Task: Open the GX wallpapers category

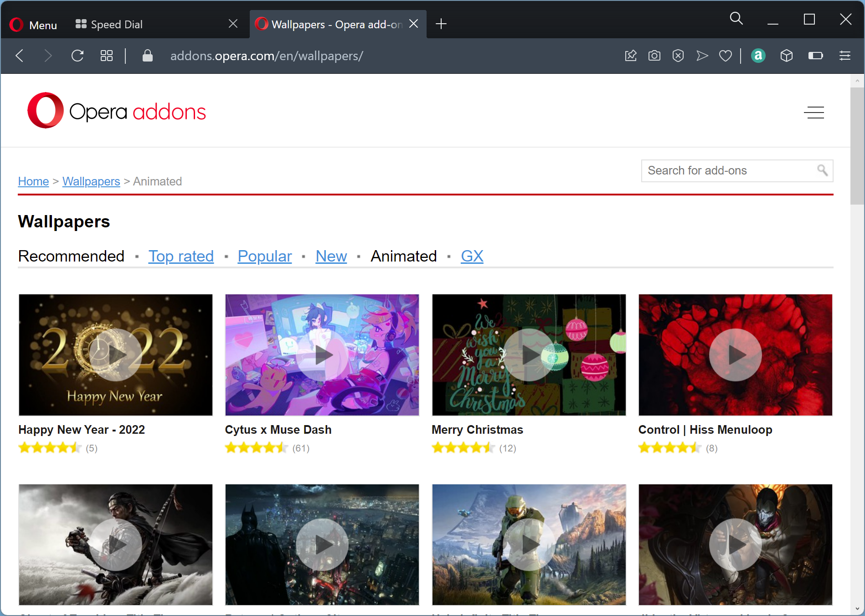Action: (472, 256)
